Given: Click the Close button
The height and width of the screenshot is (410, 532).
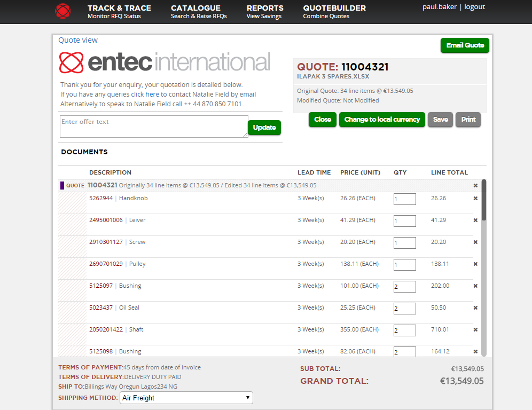Looking at the screenshot, I should pos(322,120).
